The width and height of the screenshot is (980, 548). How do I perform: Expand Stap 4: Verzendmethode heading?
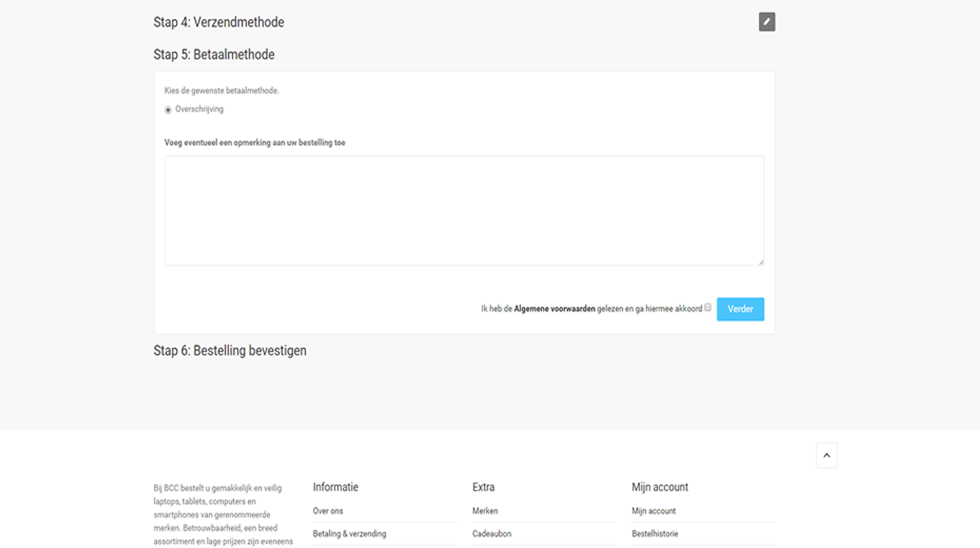pyautogui.click(x=218, y=22)
